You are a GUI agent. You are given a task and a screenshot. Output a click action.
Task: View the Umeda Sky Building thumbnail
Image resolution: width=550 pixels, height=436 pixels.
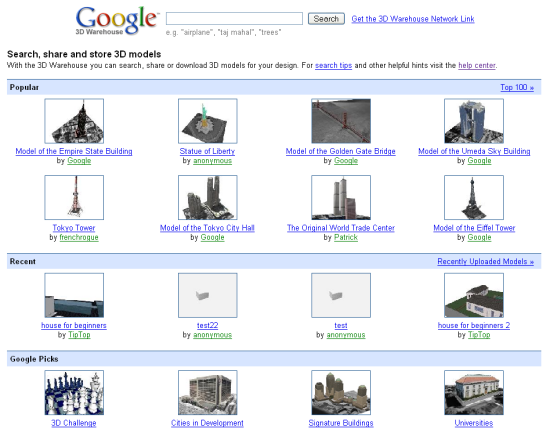[x=474, y=121]
